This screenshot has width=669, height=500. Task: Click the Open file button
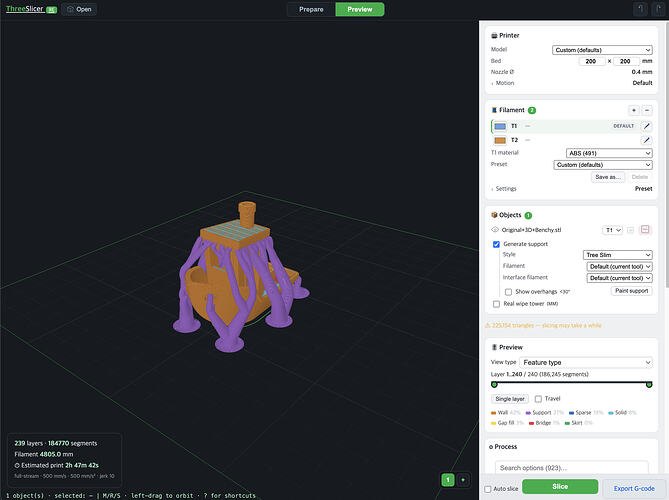click(x=79, y=9)
